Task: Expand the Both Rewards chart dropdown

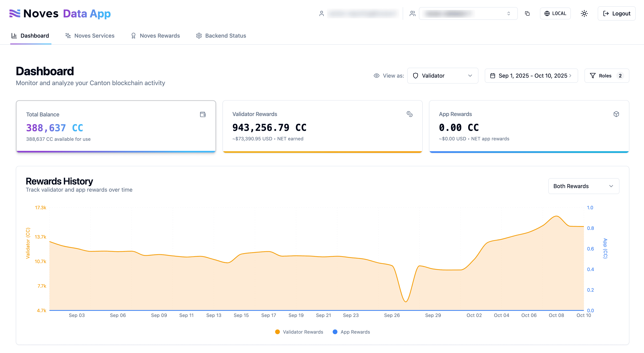Action: pyautogui.click(x=583, y=186)
